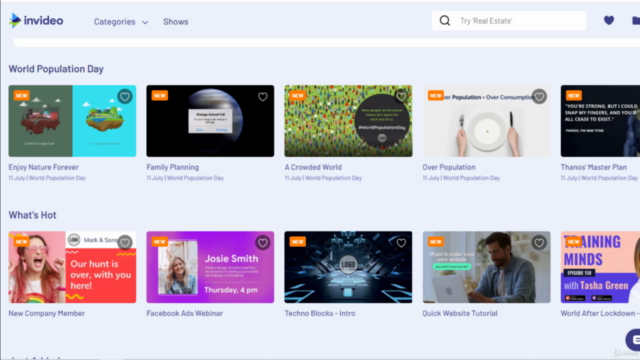Click the Over Population title
This screenshot has width=640, height=360.
[x=449, y=167]
